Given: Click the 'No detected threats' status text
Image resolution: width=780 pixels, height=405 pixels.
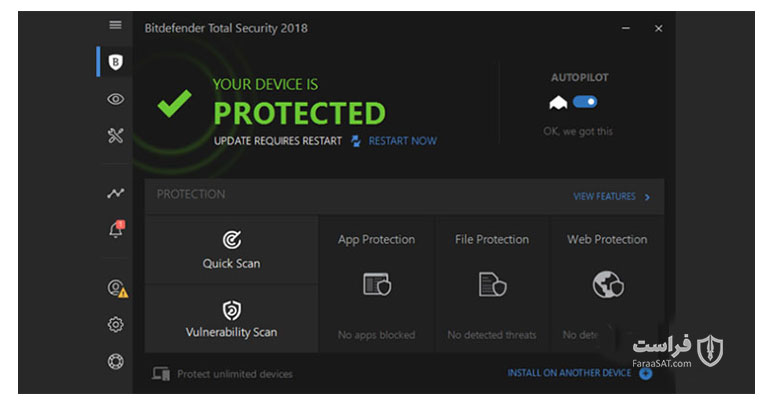Looking at the screenshot, I should [x=492, y=335].
